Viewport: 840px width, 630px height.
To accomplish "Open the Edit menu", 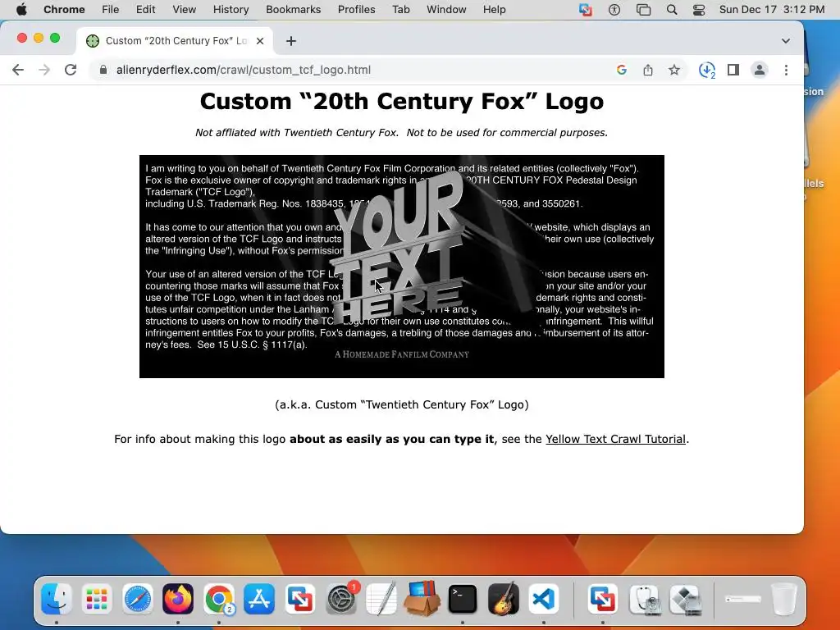I will coord(145,9).
